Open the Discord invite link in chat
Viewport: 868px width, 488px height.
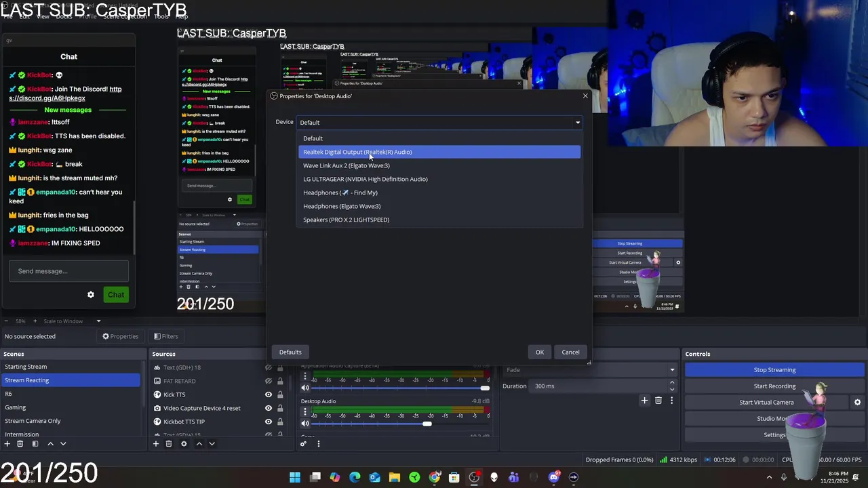[x=65, y=94]
